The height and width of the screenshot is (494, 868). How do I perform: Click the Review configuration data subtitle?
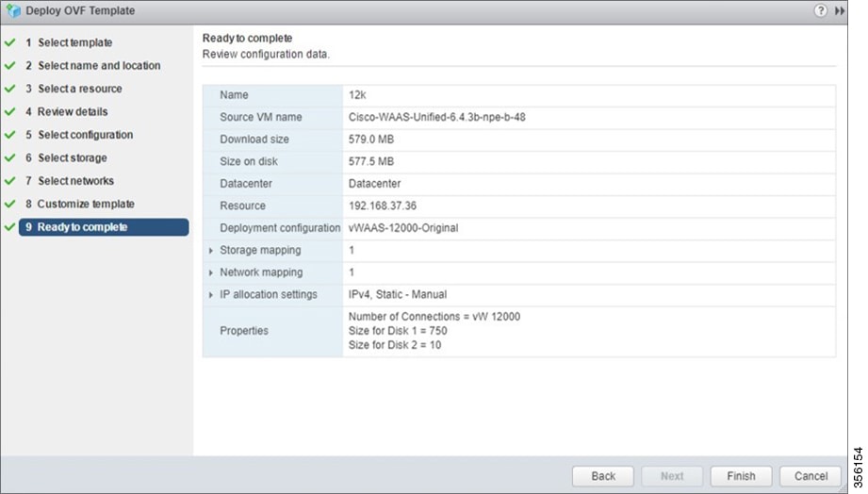[x=266, y=55]
